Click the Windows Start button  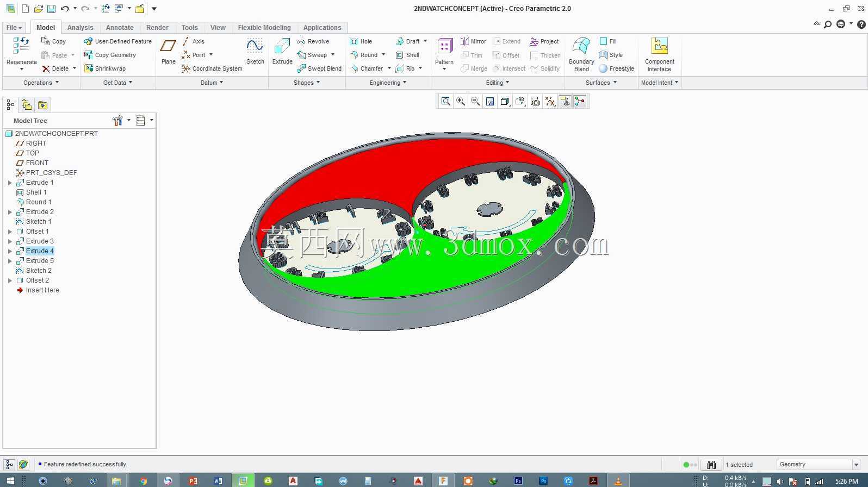click(10, 480)
